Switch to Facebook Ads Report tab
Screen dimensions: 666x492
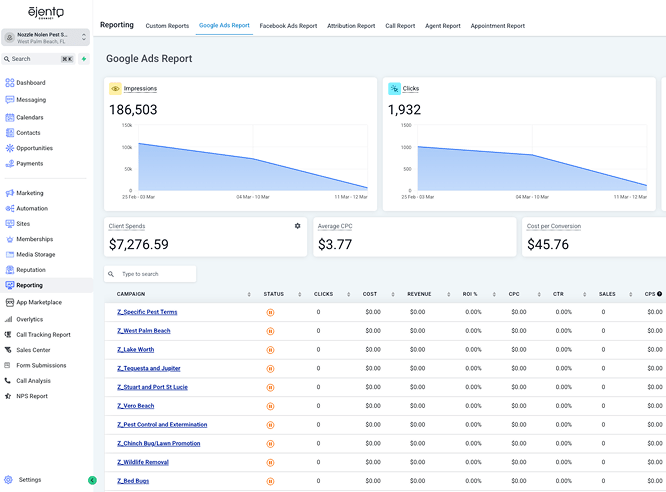pyautogui.click(x=288, y=26)
